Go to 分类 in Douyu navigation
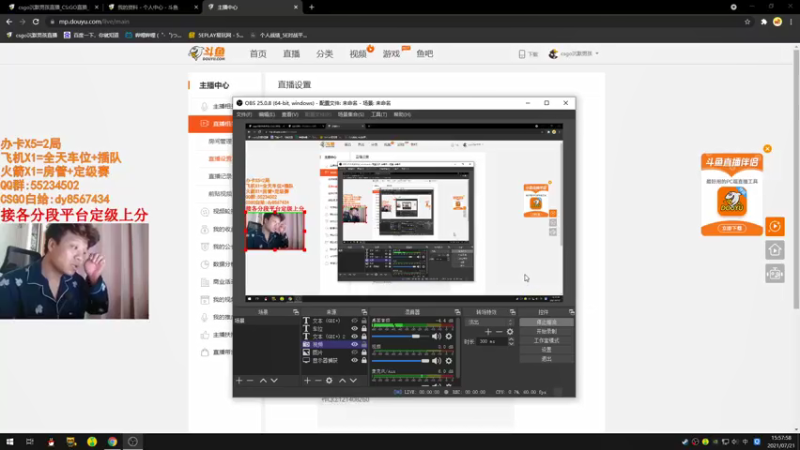This screenshot has width=800, height=450. coord(324,54)
